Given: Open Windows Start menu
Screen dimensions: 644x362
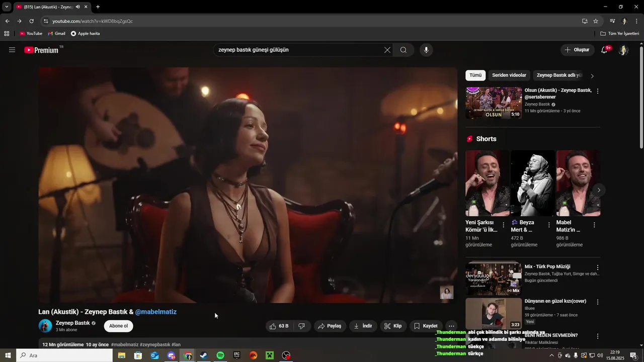Looking at the screenshot, I should (x=8, y=355).
